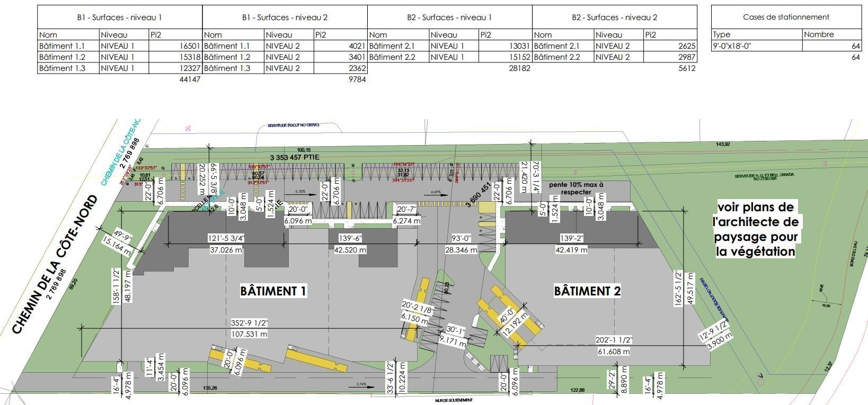The image size is (868, 405).
Task: Click the total 44147 under B1 niveau 1
Action: (x=190, y=79)
